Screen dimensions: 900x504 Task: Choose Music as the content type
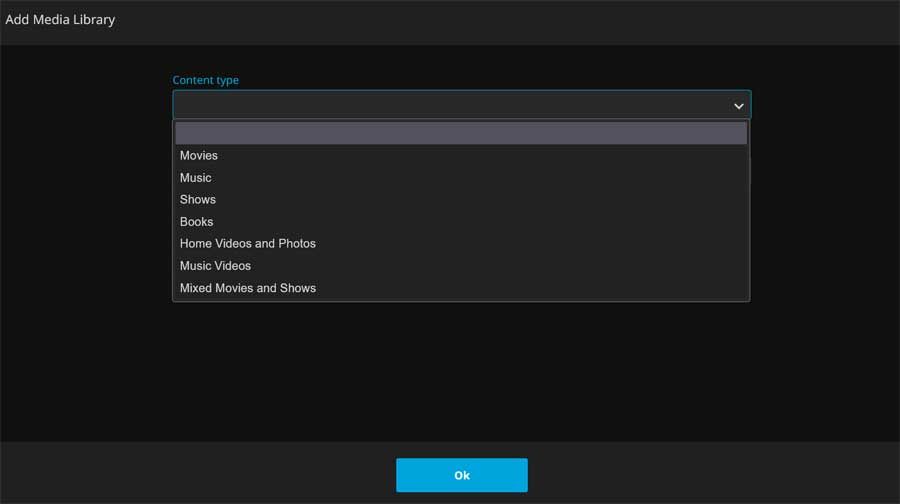[461, 178]
